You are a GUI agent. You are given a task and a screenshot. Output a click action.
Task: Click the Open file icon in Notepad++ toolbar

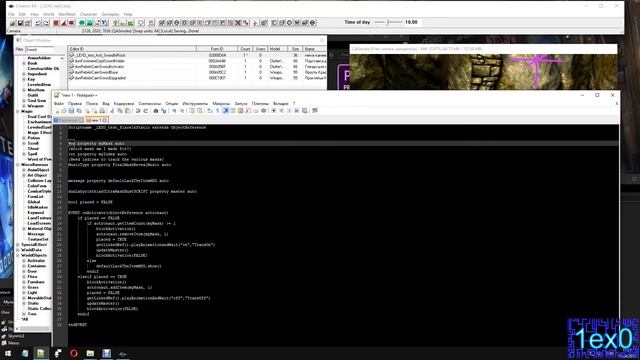pyautogui.click(x=64, y=111)
